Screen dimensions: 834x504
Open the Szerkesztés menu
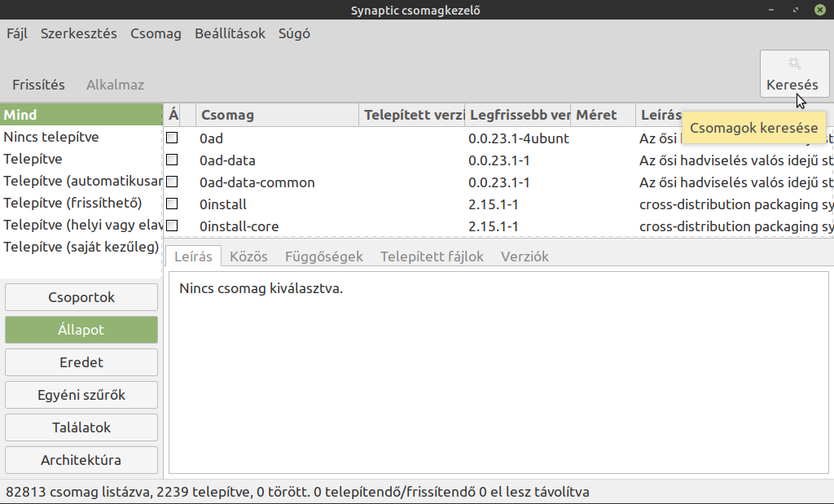point(79,33)
